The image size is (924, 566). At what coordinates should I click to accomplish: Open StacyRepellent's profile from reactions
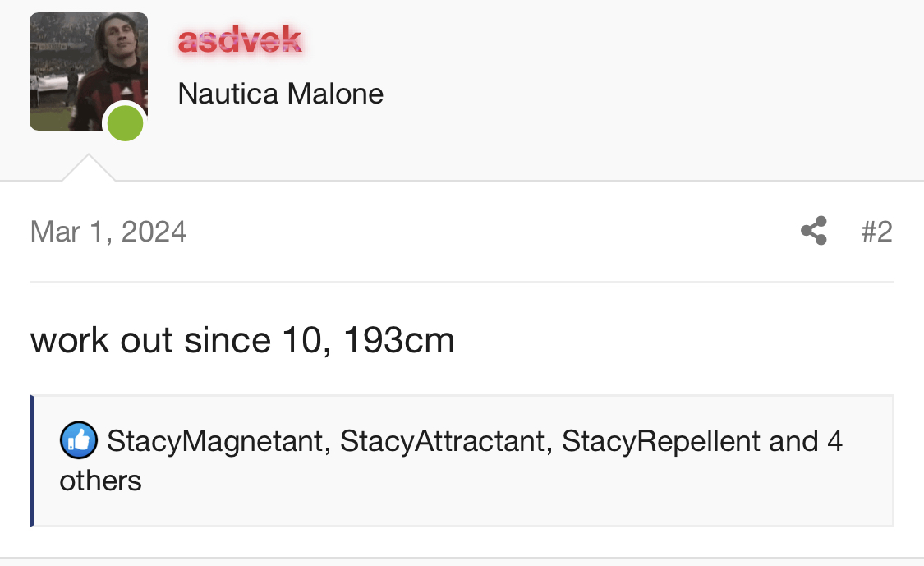tap(661, 441)
